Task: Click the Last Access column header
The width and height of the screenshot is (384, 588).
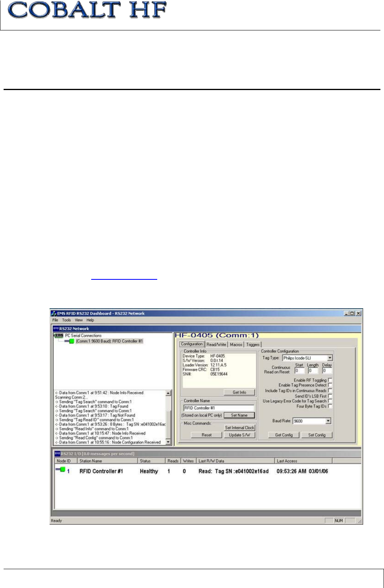Action: [x=304, y=461]
